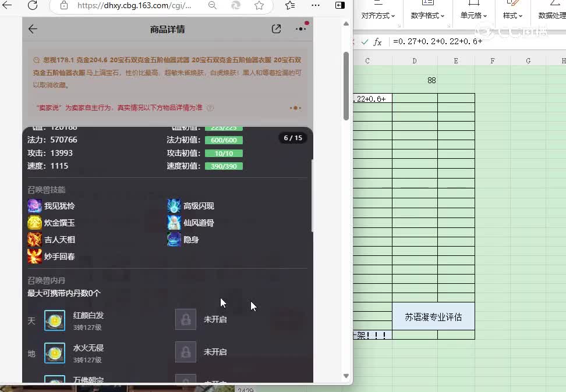This screenshot has height=392, width=566.
Task: Click 6 / 15 page indicator badge
Action: [293, 138]
